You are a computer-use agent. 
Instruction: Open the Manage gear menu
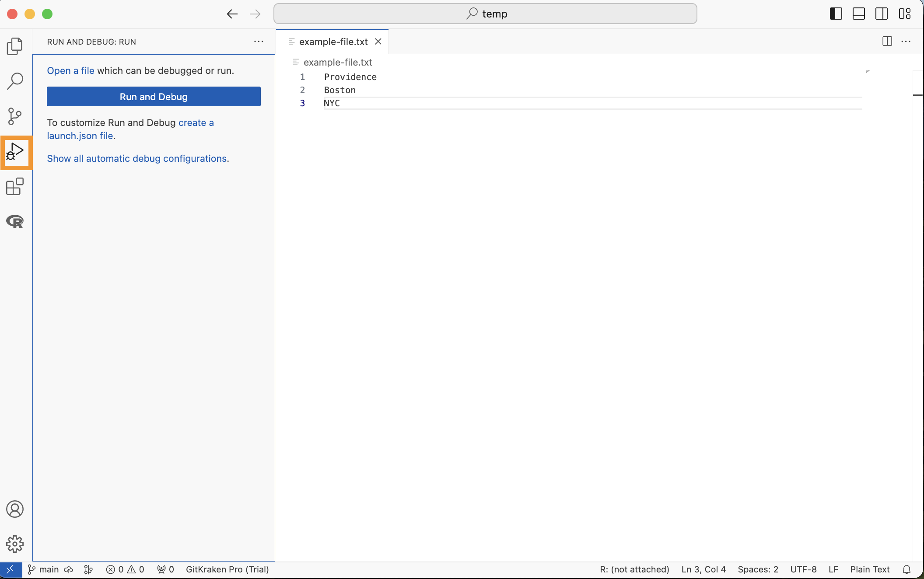(15, 544)
